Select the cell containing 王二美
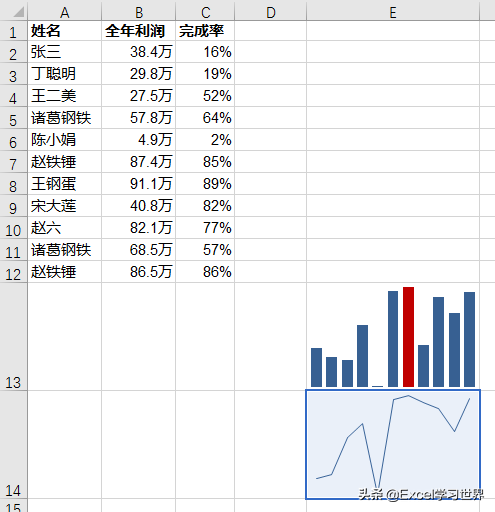 click(x=65, y=96)
